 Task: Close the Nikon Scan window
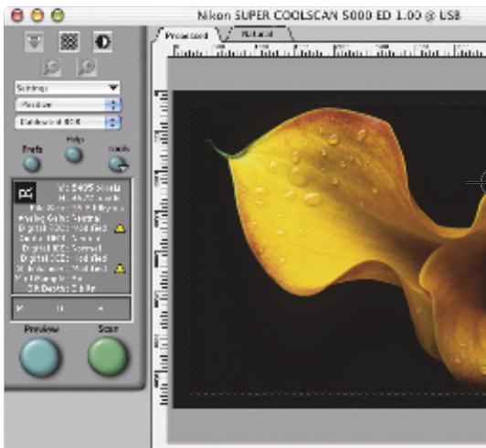tap(17, 16)
